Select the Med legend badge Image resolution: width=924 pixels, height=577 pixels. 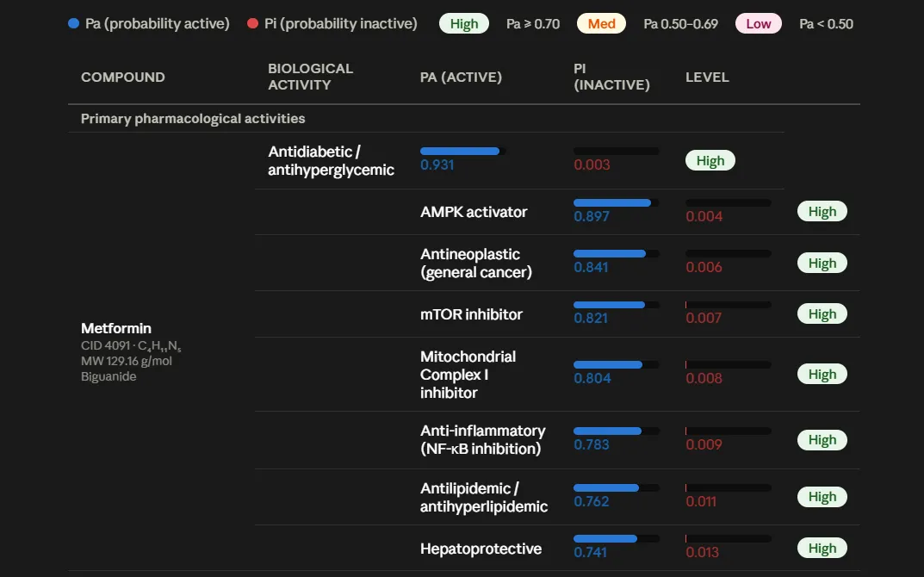click(601, 23)
